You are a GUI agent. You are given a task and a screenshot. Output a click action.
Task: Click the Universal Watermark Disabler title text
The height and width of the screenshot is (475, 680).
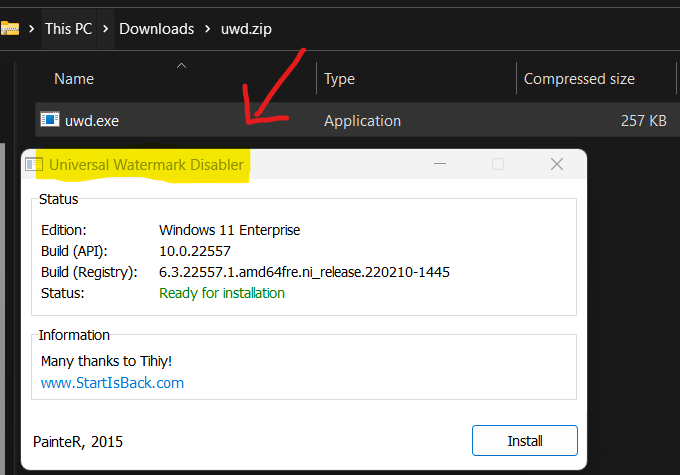(x=147, y=164)
